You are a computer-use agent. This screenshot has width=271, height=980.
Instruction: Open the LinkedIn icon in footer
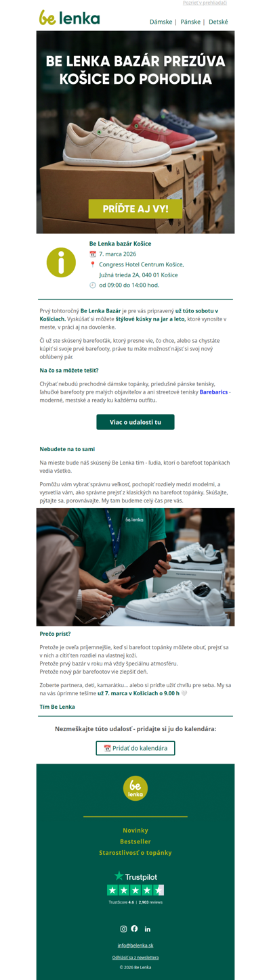148,929
